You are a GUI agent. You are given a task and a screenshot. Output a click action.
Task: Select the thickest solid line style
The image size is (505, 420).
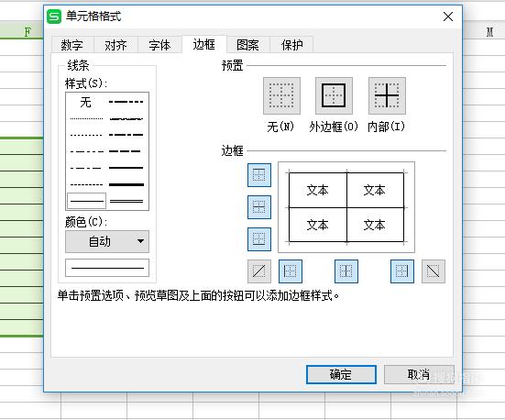(x=126, y=184)
